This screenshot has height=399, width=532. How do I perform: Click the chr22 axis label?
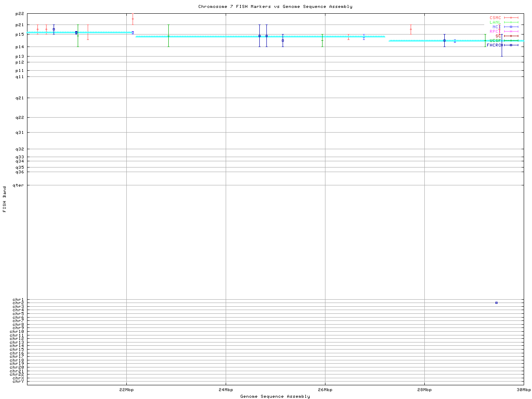point(17,374)
